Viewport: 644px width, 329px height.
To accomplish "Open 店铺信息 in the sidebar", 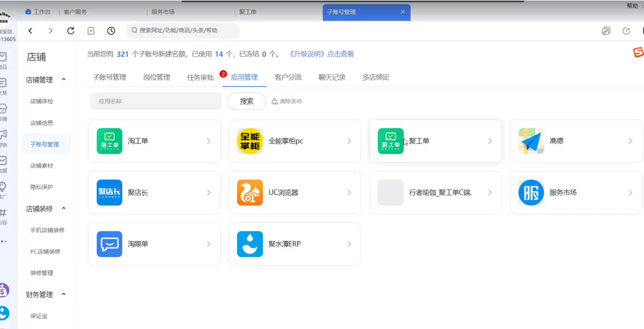I will (x=41, y=123).
